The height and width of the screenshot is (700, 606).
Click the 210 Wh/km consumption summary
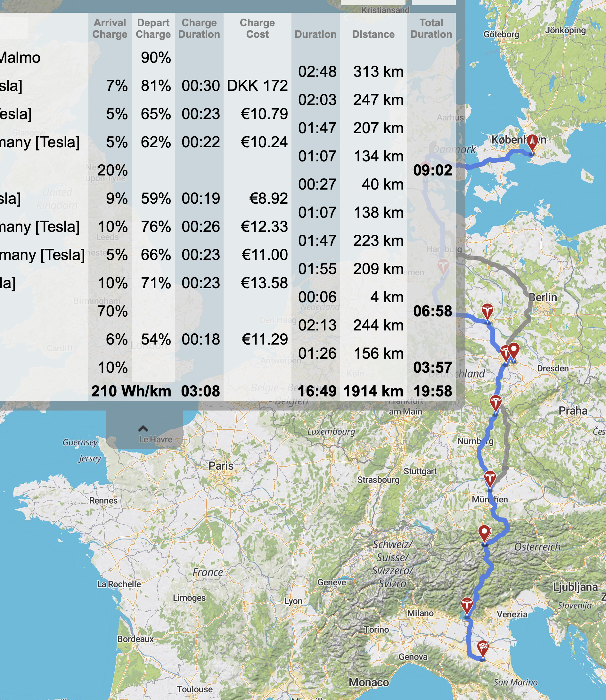click(x=131, y=391)
